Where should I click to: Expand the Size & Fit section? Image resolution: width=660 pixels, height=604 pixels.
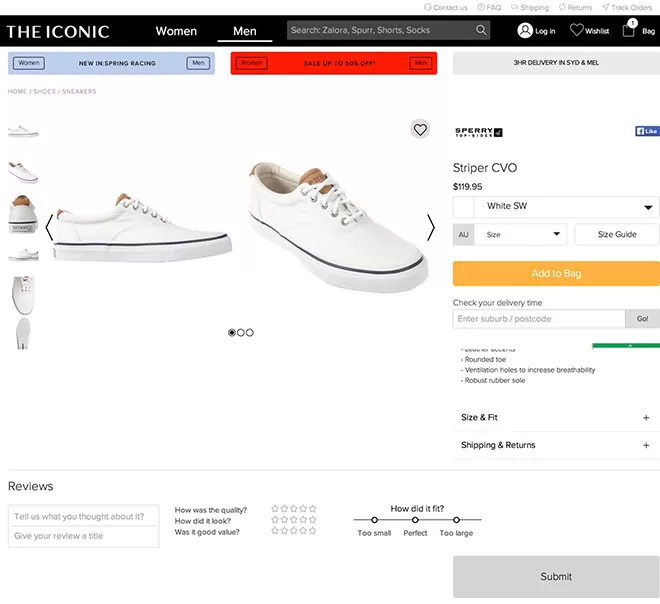(x=556, y=418)
